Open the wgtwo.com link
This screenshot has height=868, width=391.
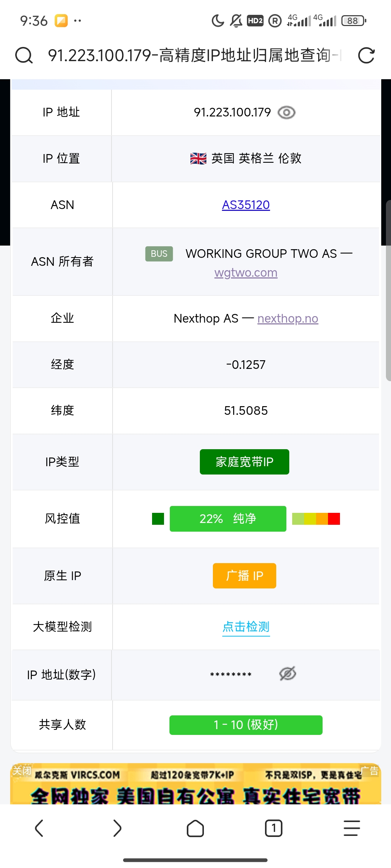point(245,272)
